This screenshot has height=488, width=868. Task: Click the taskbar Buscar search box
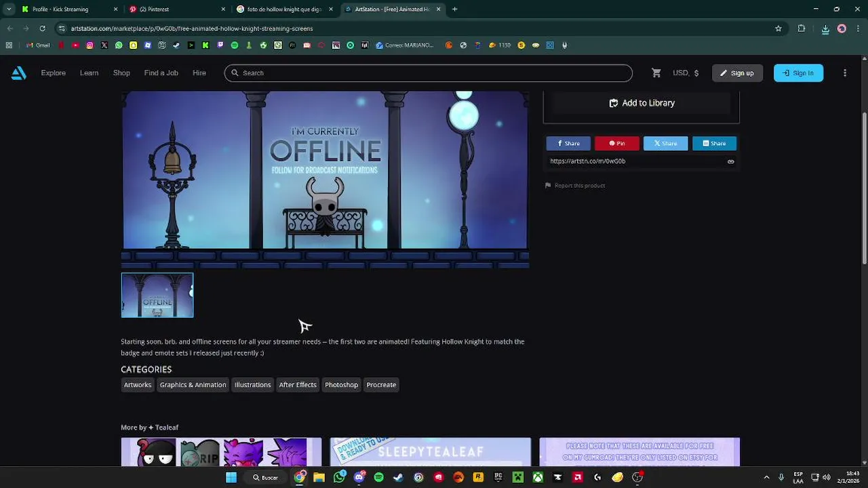[265, 477]
